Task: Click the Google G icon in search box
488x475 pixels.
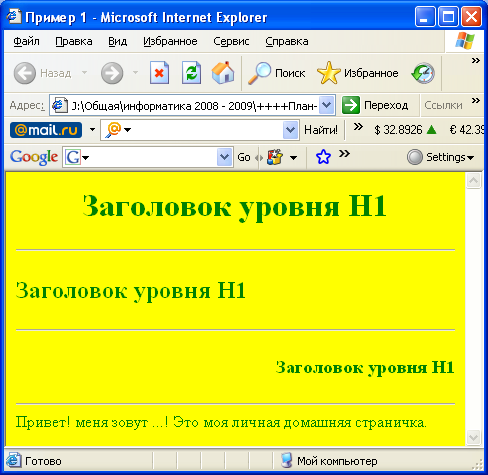Action: click(x=73, y=157)
